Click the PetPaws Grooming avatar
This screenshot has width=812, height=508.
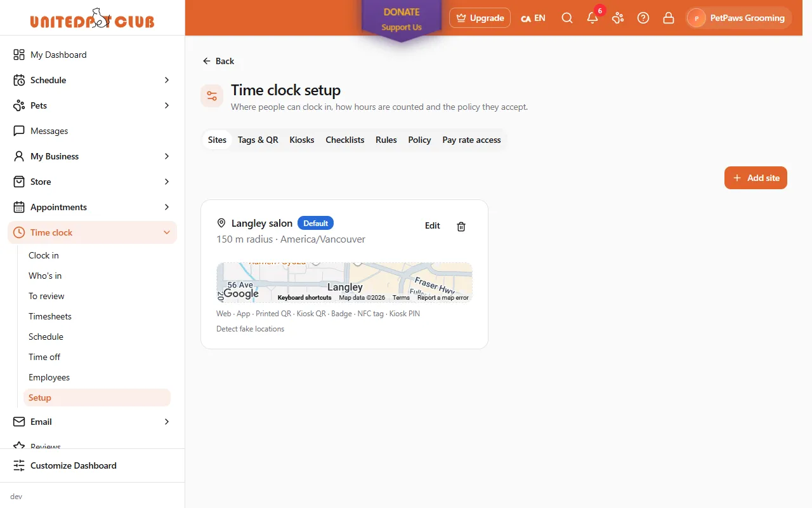pos(697,18)
